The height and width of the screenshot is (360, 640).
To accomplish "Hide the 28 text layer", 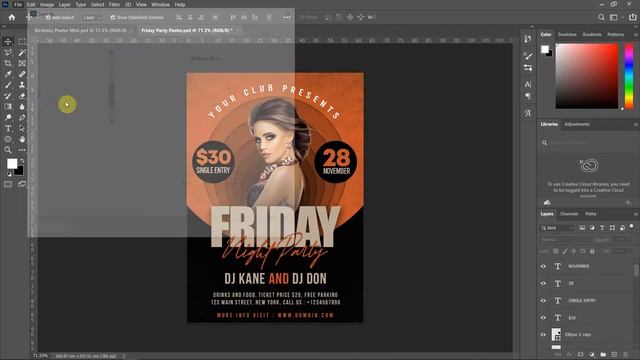I will pos(543,283).
